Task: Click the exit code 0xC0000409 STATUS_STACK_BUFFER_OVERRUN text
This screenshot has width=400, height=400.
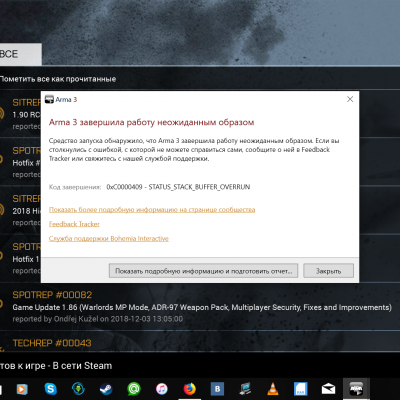Action: pos(178,187)
